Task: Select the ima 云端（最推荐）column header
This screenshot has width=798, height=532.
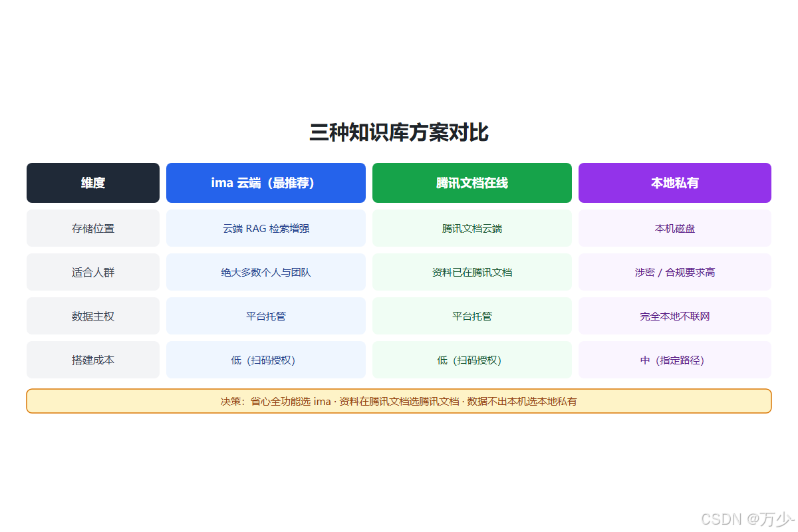Action: pyautogui.click(x=266, y=183)
